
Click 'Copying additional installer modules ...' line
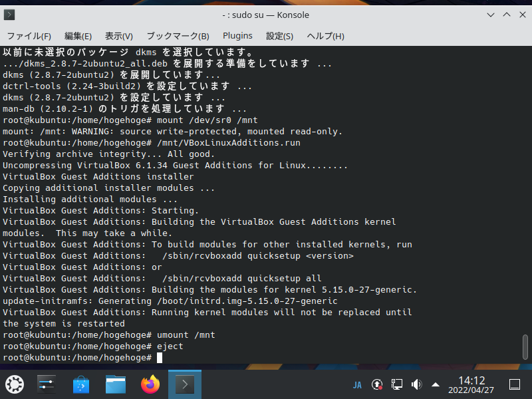pyautogui.click(x=108, y=188)
